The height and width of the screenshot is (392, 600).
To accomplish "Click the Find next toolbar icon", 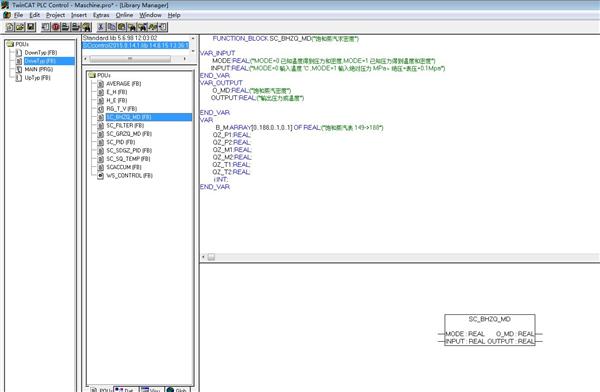I will point(142,27).
